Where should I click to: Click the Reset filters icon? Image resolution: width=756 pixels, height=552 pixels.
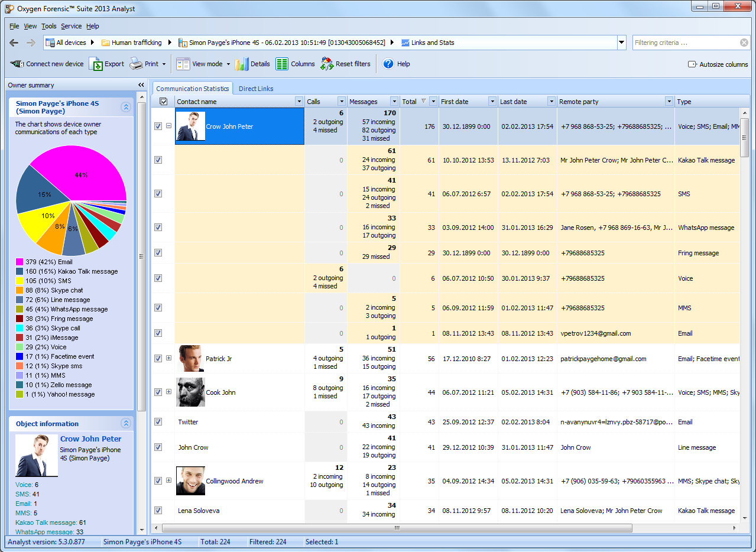(327, 64)
